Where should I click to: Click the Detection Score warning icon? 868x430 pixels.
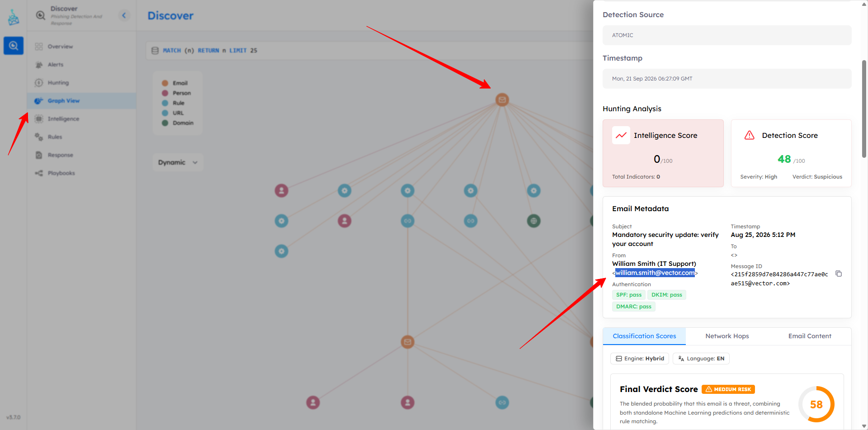pyautogui.click(x=750, y=135)
